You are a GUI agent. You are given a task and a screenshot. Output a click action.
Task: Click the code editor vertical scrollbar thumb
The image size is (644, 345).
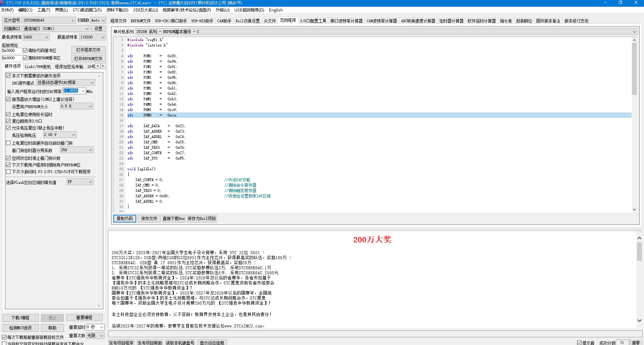[x=634, y=69]
